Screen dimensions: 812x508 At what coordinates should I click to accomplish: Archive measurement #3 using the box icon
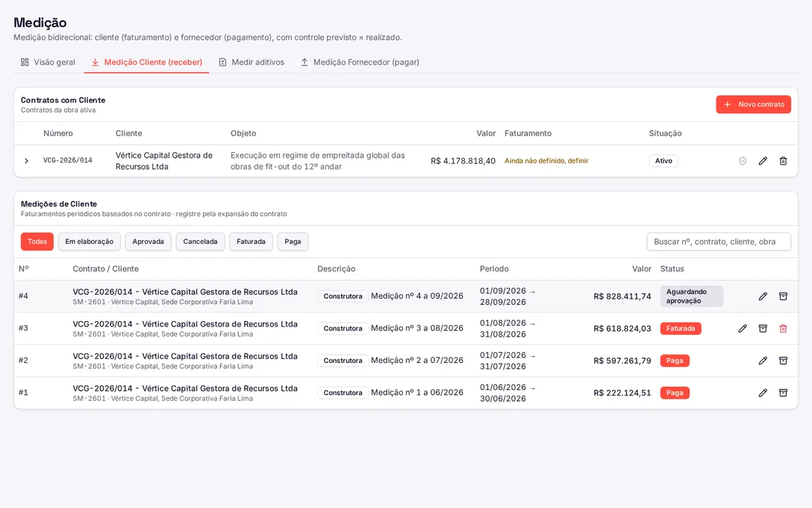[x=763, y=329]
